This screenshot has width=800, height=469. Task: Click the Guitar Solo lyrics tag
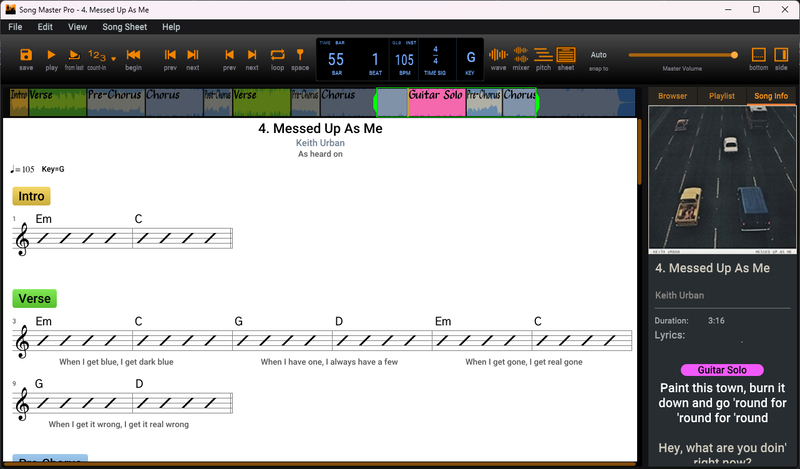[722, 370]
